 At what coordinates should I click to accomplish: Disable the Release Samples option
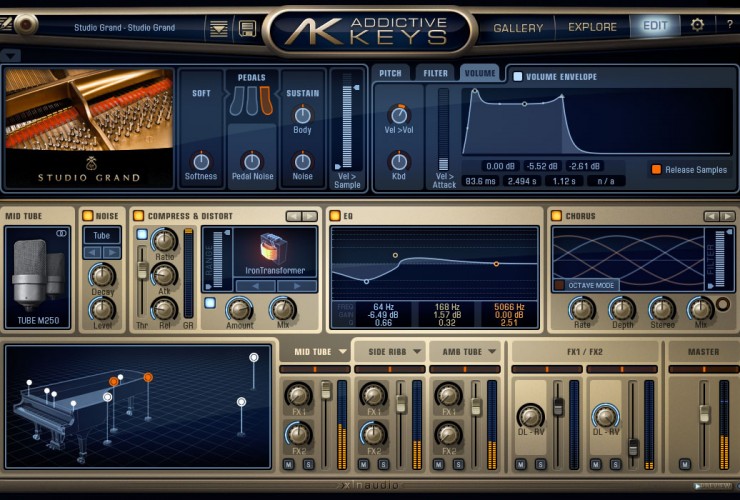tap(656, 169)
